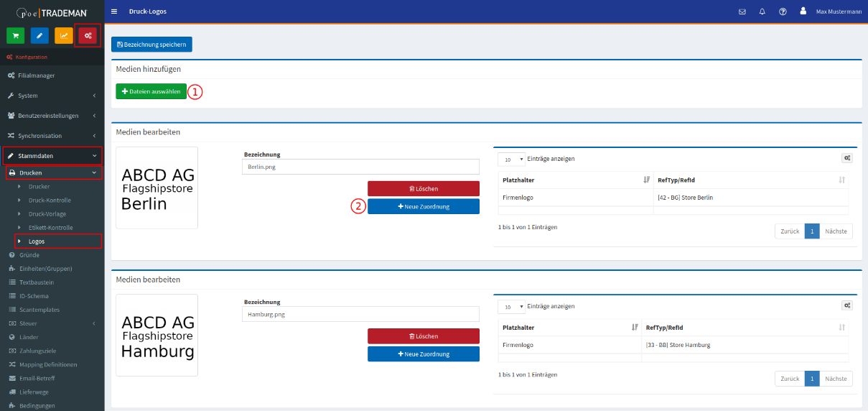Select Filialmanager in the sidebar
The height and width of the screenshot is (411, 868).
coord(36,75)
